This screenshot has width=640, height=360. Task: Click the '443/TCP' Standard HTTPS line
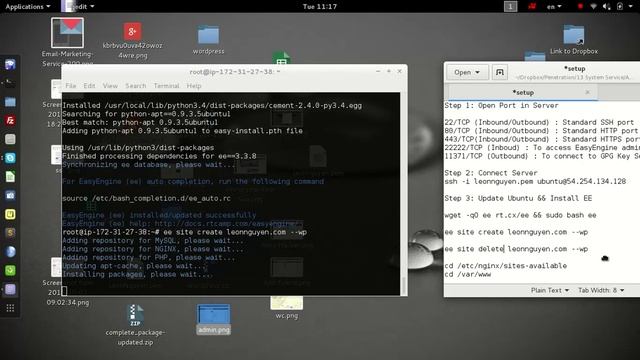click(542, 139)
